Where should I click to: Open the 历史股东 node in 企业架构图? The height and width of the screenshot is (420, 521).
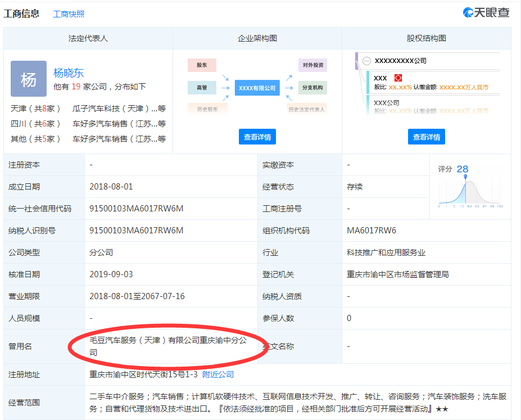207,109
